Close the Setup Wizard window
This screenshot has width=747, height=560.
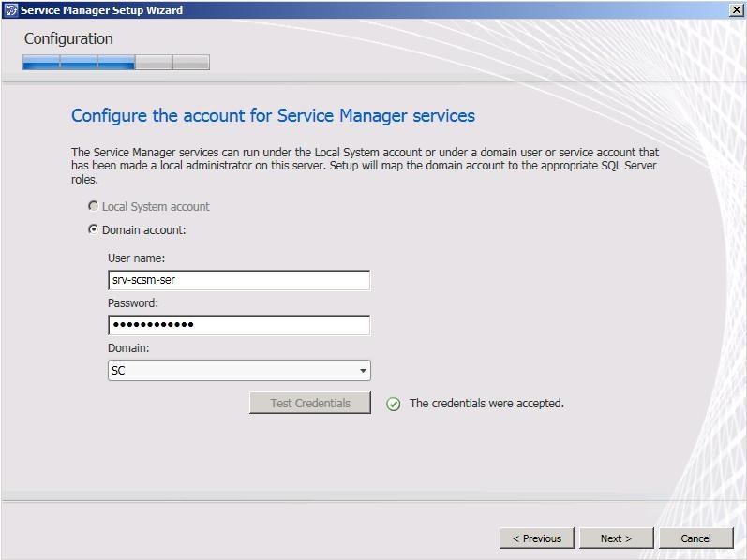tap(735, 9)
